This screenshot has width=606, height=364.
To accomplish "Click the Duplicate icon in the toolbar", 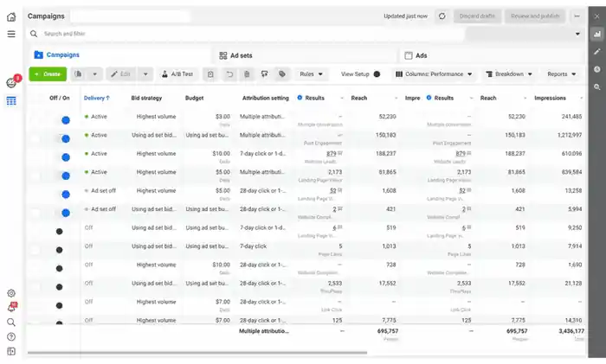I will (x=78, y=74).
